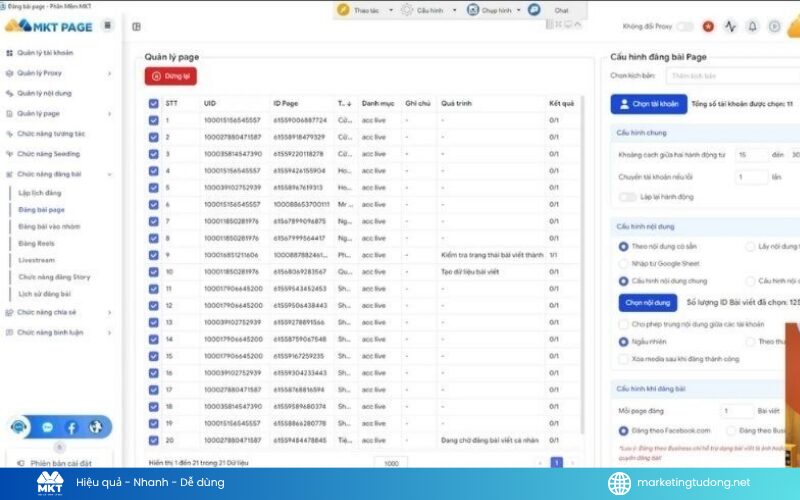Click Chức năng tương tác sidebar icon
The height and width of the screenshot is (500, 800).
(x=9, y=134)
